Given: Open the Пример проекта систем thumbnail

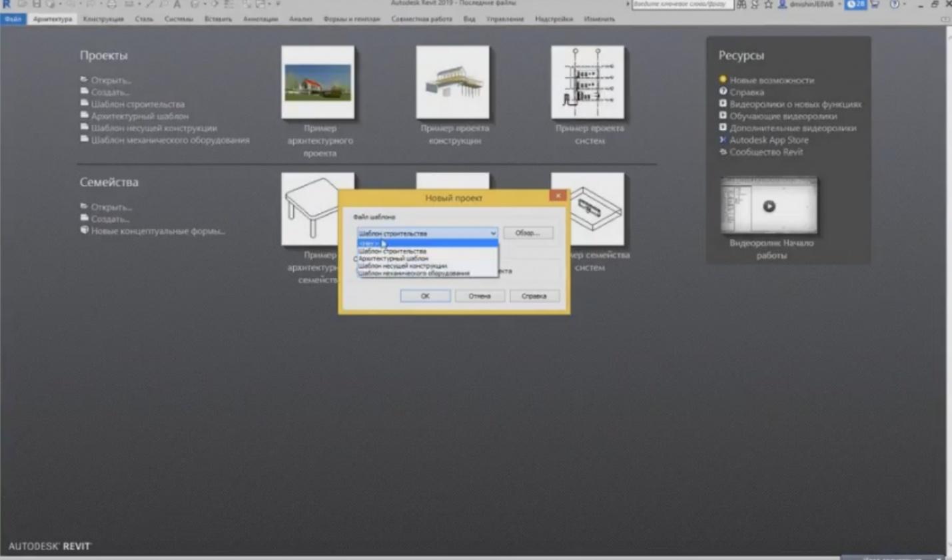Looking at the screenshot, I should point(588,83).
